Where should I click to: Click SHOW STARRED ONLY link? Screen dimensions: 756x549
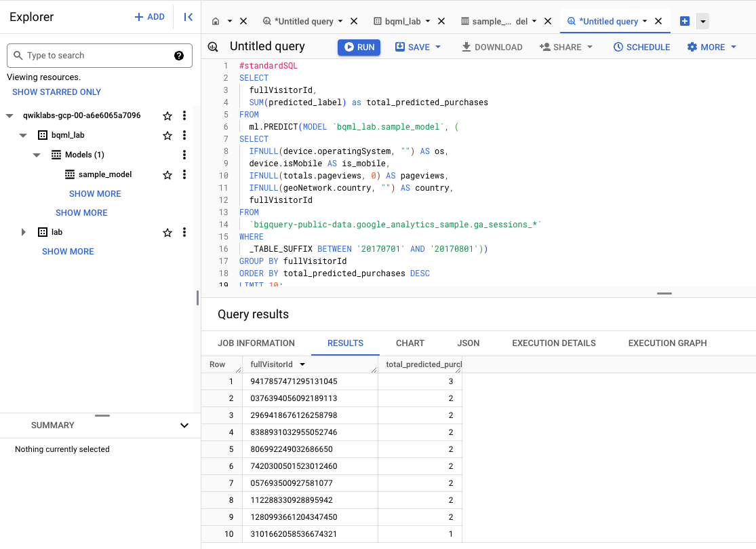pos(56,92)
